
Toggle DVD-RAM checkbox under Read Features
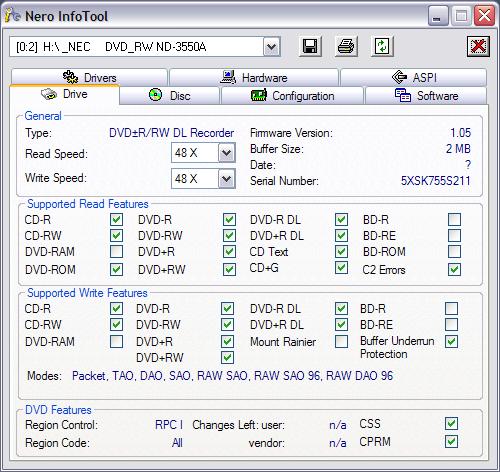coord(116,251)
